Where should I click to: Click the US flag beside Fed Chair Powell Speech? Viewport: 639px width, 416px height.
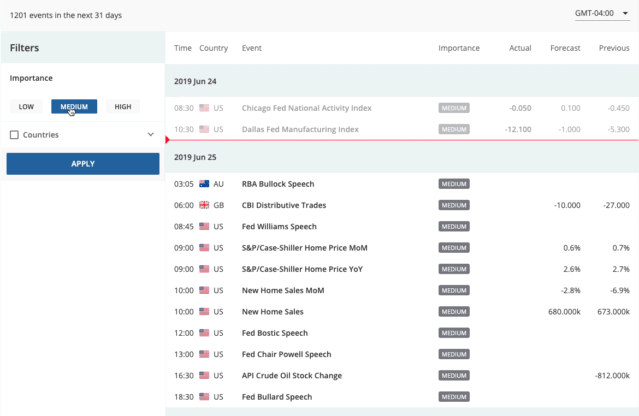(205, 354)
